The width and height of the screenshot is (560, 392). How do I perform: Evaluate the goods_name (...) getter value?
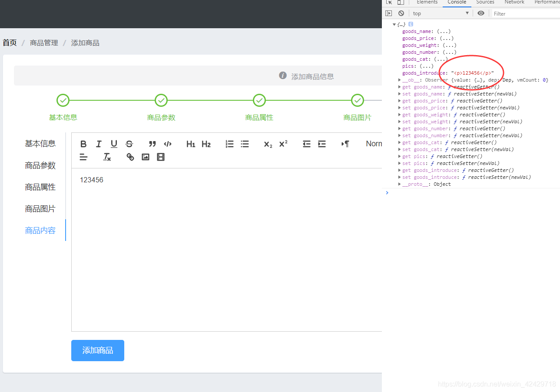pos(444,31)
